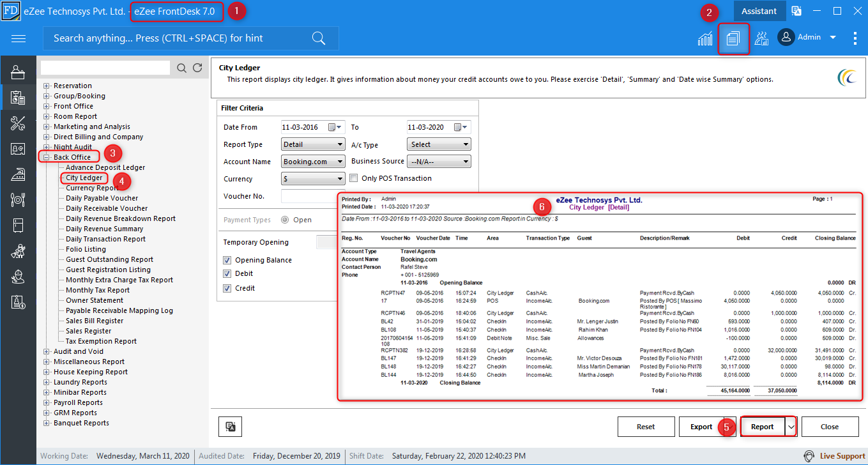Click the language translate icon in the title bar
This screenshot has width=868, height=465.
point(796,11)
